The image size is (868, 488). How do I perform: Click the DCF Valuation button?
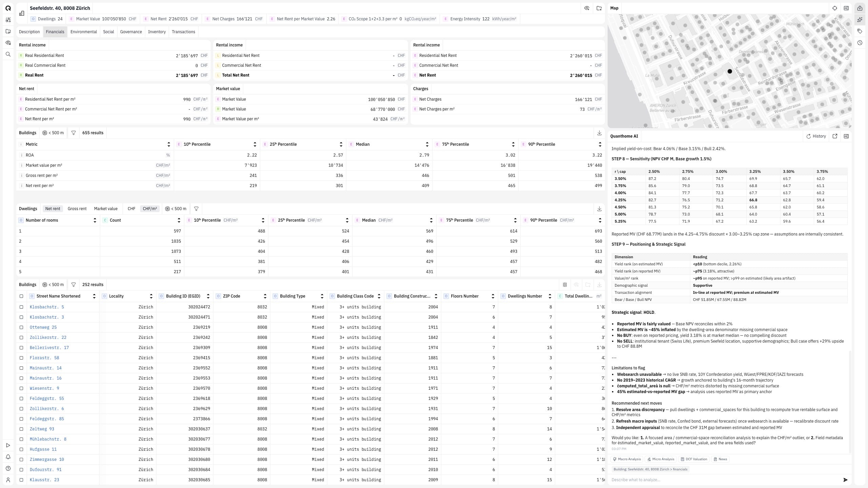coord(694,459)
